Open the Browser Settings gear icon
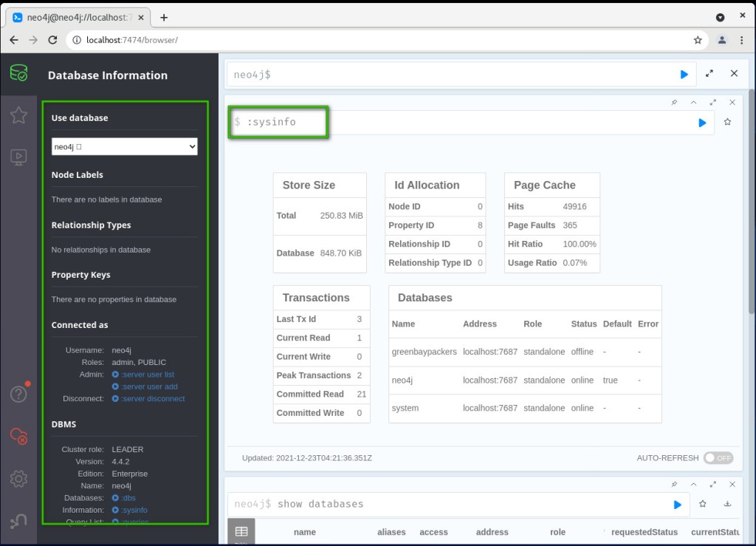756x546 pixels. (x=18, y=479)
